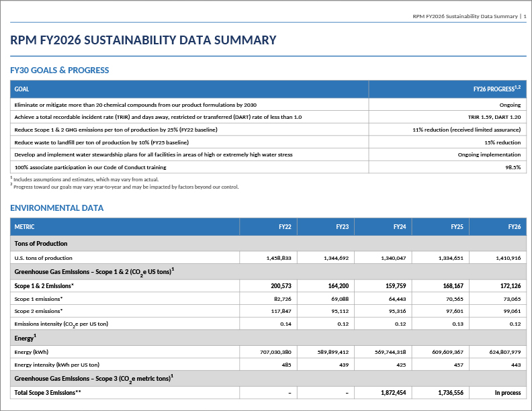Click the 'Total Scope 3 Emissions**' label
Image resolution: width=532 pixels, height=411 pixels.
click(48, 393)
